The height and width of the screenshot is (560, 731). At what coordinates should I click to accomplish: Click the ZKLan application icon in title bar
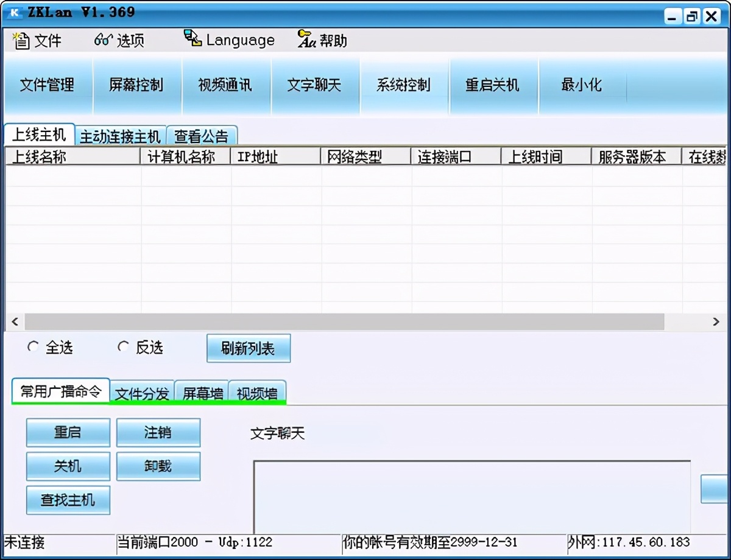[x=13, y=11]
